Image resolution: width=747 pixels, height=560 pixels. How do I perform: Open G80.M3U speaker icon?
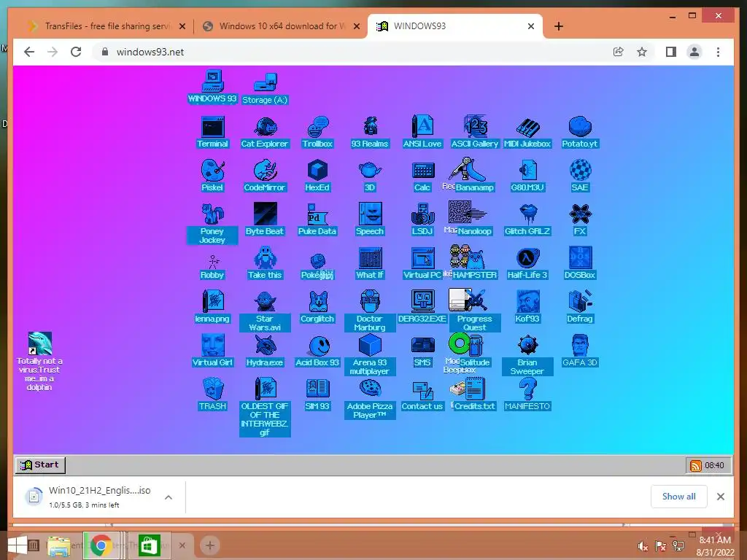coord(527,176)
